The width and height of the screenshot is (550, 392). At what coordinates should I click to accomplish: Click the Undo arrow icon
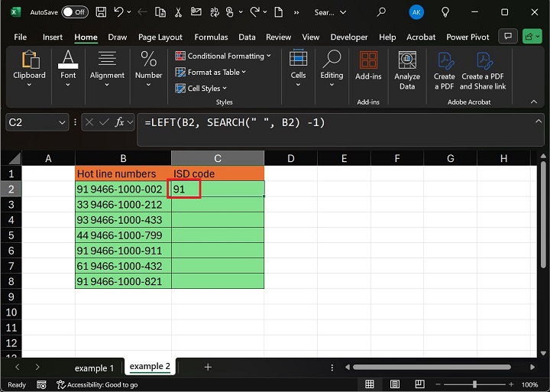coord(119,12)
